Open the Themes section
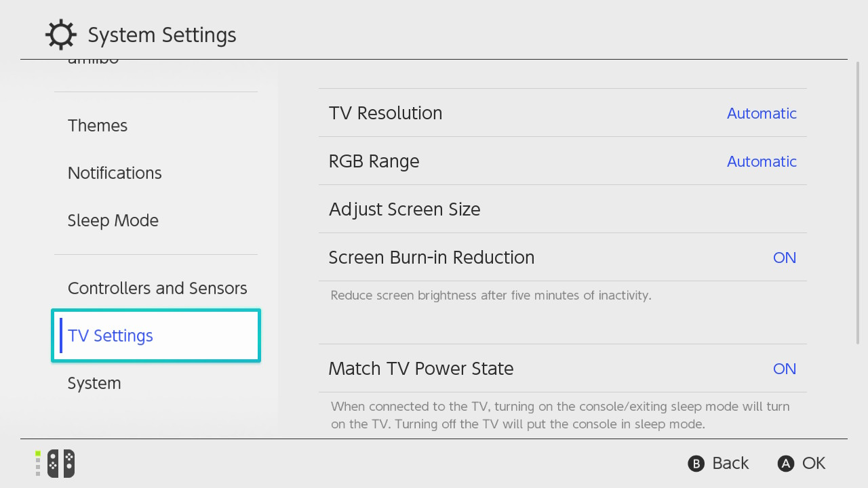The image size is (868, 488). [x=98, y=125]
